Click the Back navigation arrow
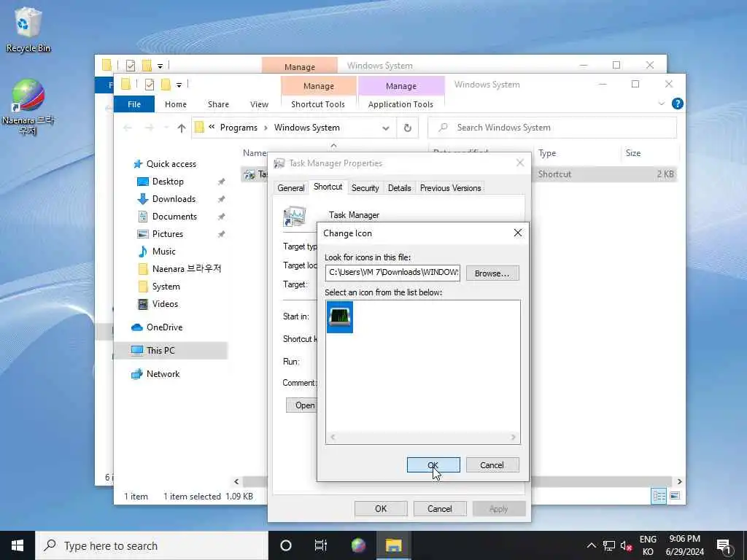 coord(128,128)
